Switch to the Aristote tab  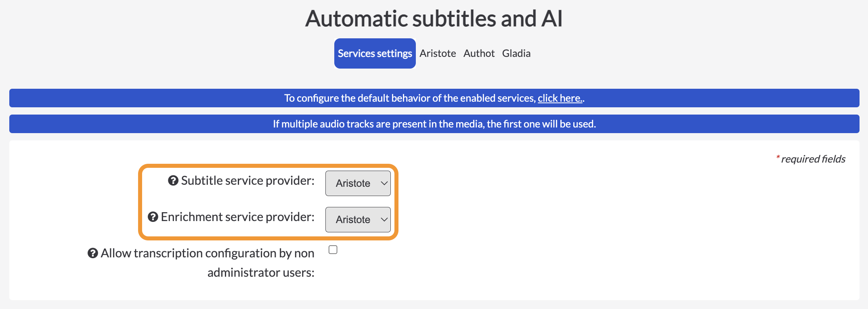438,53
